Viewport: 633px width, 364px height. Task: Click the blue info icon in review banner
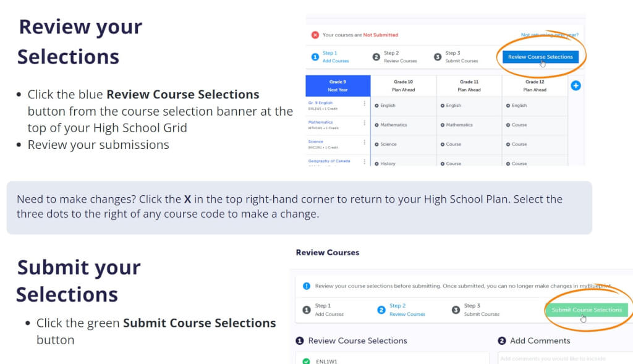point(307,286)
